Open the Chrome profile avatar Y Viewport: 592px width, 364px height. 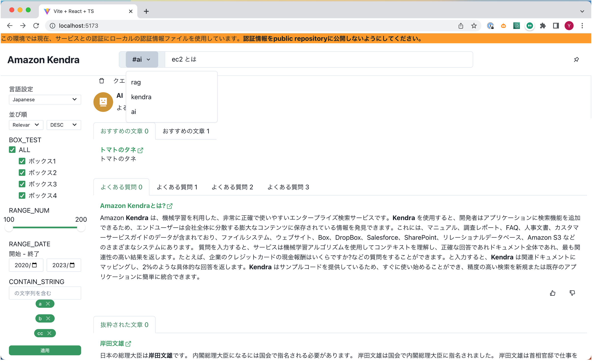pos(569,26)
